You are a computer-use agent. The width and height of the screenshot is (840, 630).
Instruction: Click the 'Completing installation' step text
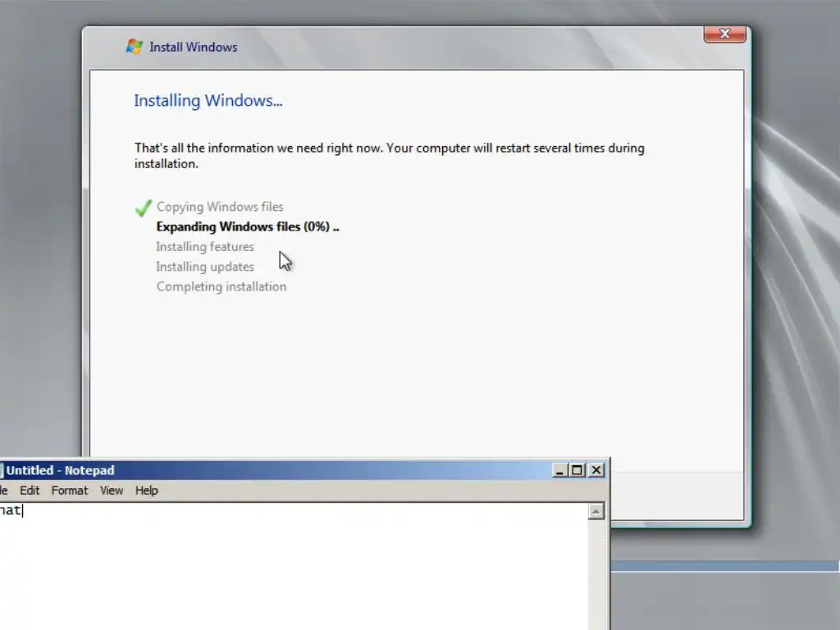tap(221, 286)
